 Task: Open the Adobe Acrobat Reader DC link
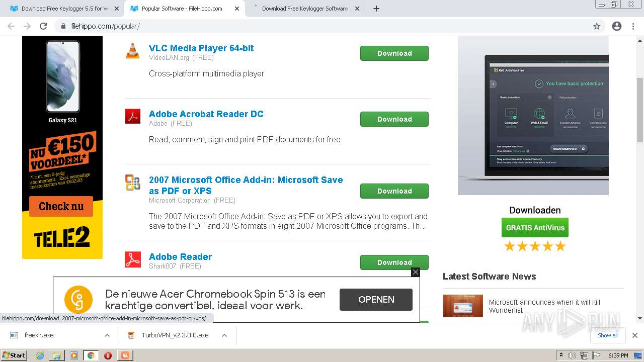click(x=206, y=114)
